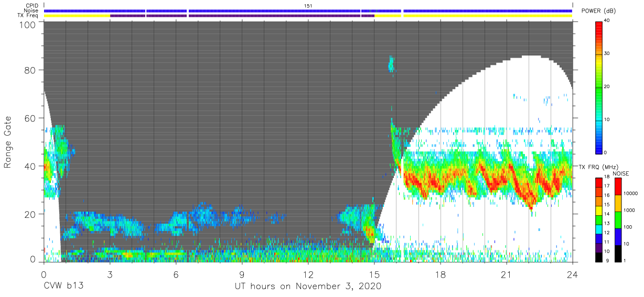This screenshot has height=297, width=644.
Task: Click the x-axis tick label 15
Action: pos(374,274)
